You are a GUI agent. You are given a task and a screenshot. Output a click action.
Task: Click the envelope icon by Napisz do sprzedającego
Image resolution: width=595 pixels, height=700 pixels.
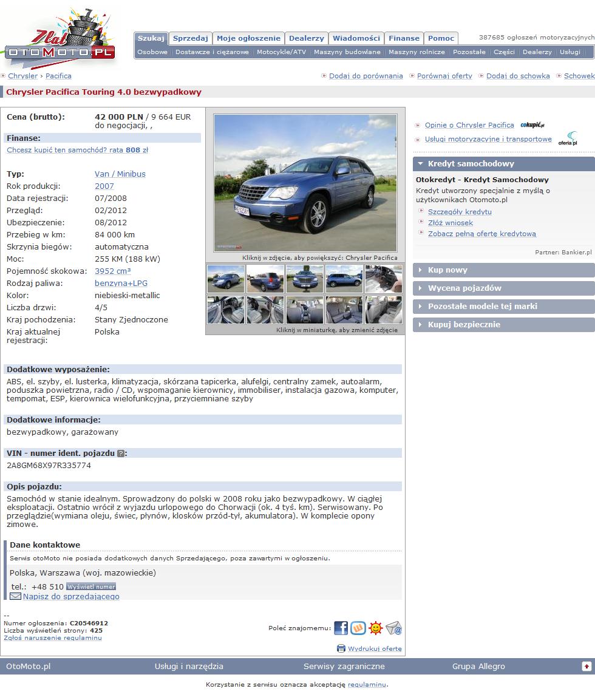(16, 596)
